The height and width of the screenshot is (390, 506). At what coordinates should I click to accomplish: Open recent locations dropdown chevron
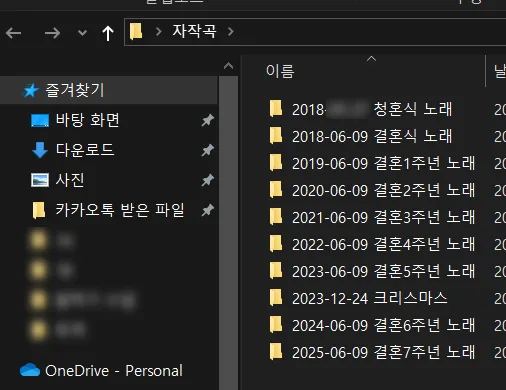point(82,33)
